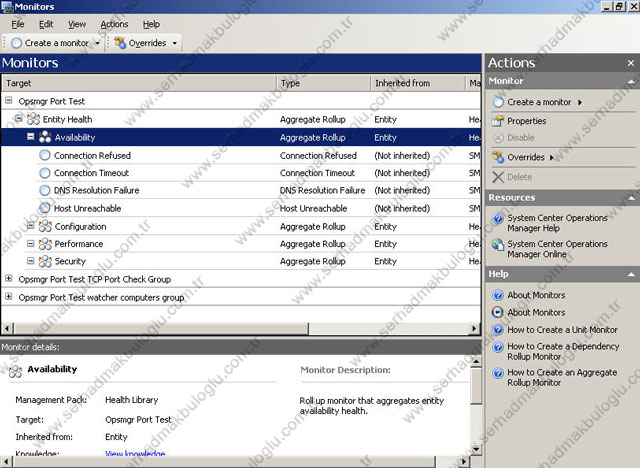Click the DNS Resolution Failure monitor icon
This screenshot has height=468, width=640.
pos(45,190)
